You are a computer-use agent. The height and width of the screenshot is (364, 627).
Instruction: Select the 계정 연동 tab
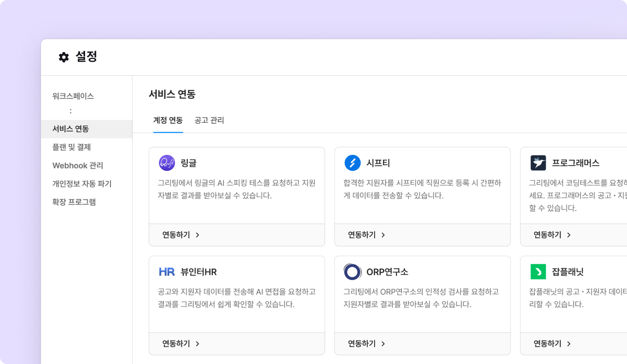pyautogui.click(x=168, y=120)
